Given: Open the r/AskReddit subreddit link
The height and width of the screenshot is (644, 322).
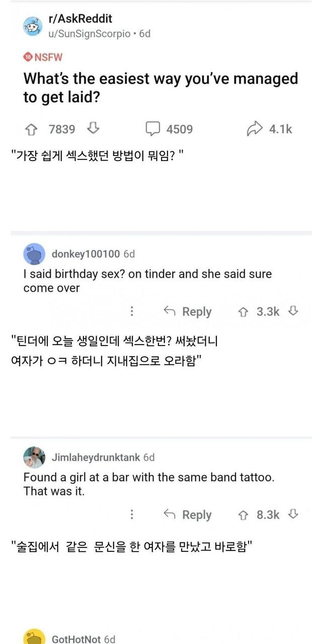Looking at the screenshot, I should coord(80,19).
